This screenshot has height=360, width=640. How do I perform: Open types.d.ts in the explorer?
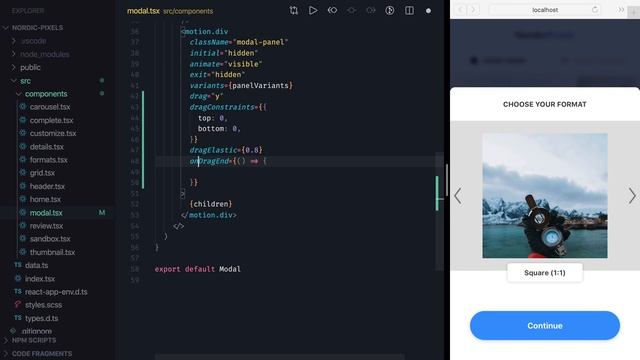(42, 318)
